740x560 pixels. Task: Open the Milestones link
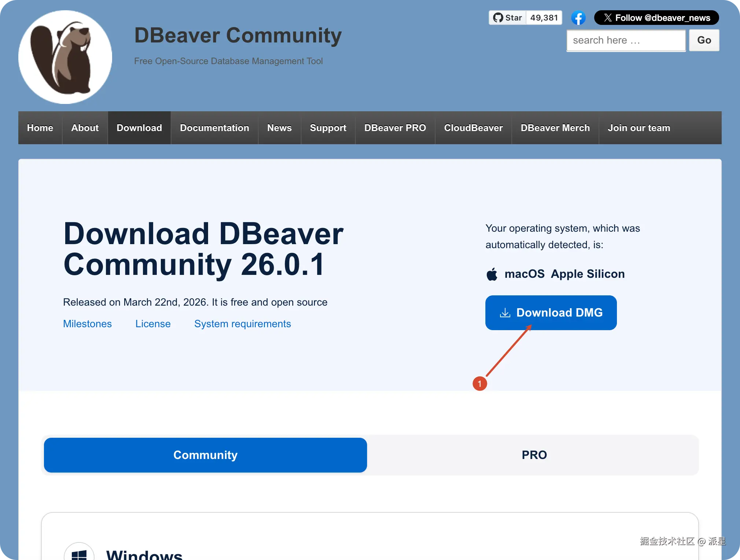click(x=87, y=324)
